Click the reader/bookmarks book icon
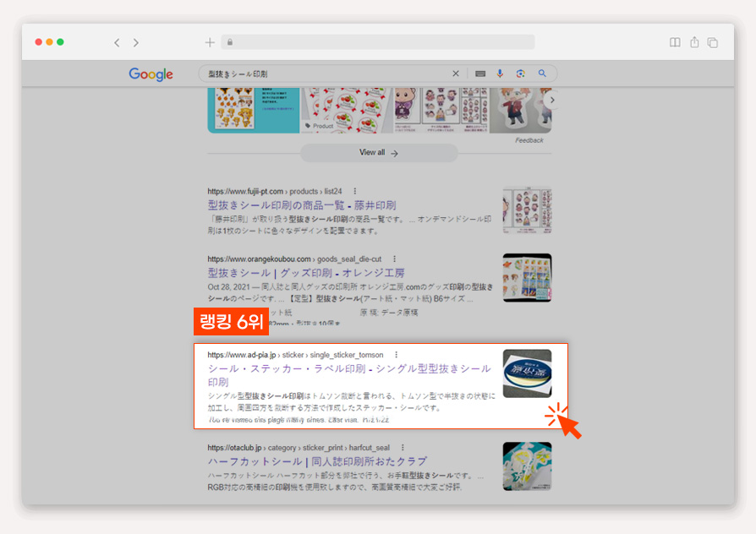Viewport: 756px width, 534px height. pos(675,42)
